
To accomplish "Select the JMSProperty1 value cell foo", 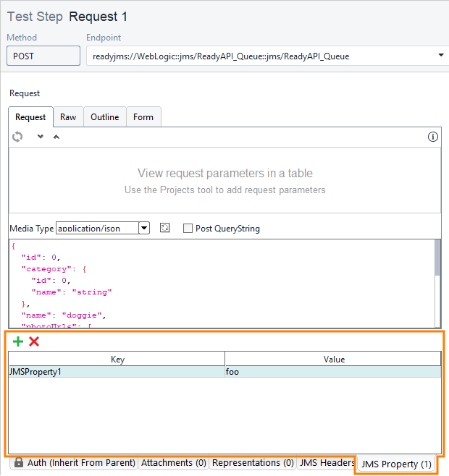I will [332, 372].
